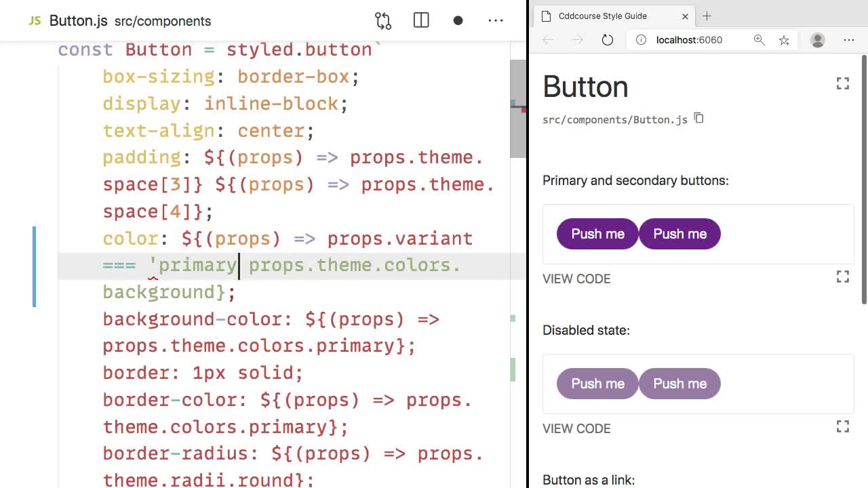This screenshot has width=868, height=488.
Task: Click the site info icon in address bar
Action: pyautogui.click(x=640, y=40)
